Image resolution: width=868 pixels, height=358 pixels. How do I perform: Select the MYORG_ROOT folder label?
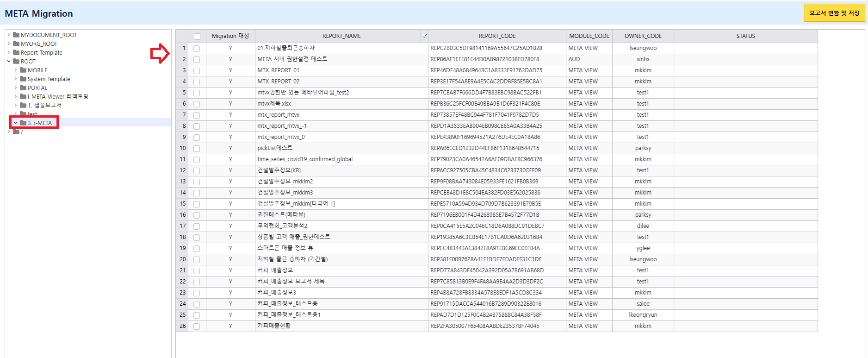[x=39, y=44]
